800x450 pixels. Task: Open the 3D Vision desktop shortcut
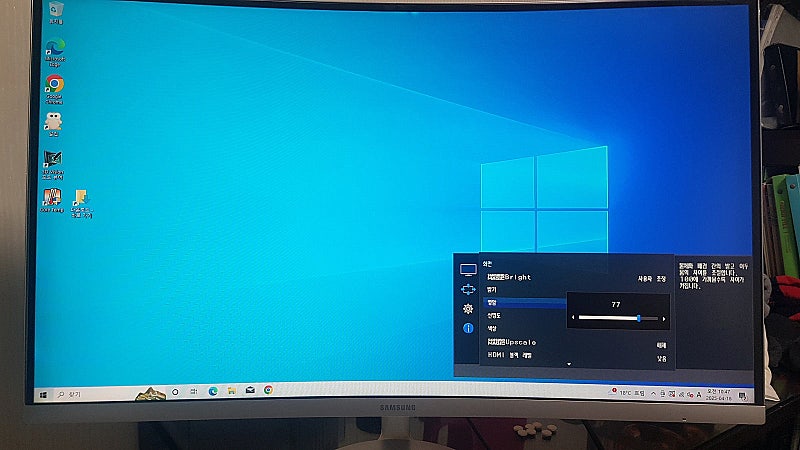[x=53, y=165]
